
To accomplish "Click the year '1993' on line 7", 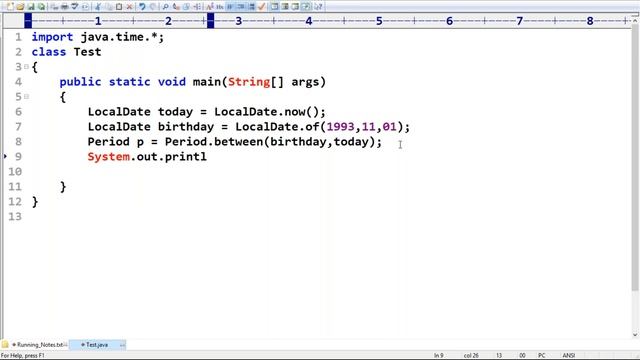I will (x=340, y=127).
